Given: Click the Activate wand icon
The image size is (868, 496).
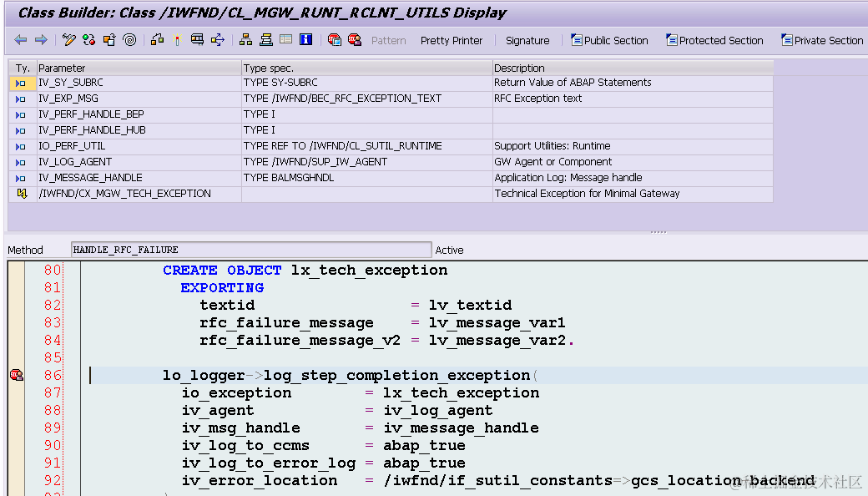Looking at the screenshot, I should click(x=177, y=40).
